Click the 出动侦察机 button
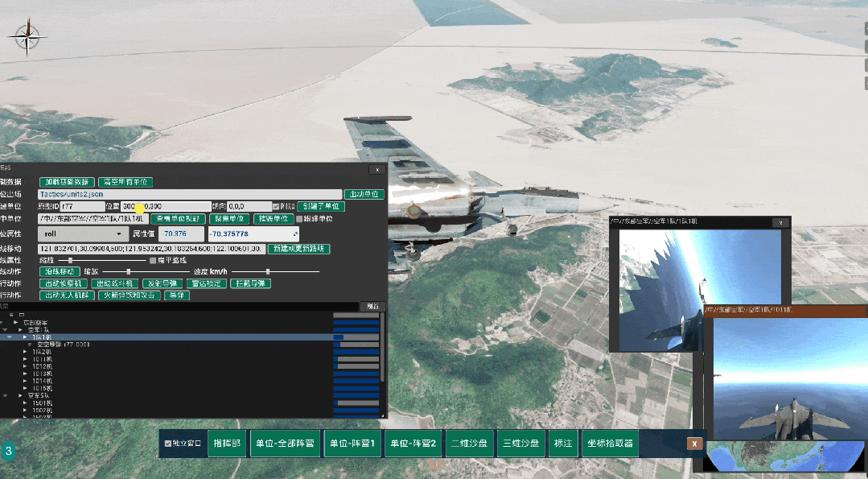The width and height of the screenshot is (868, 479). (63, 283)
